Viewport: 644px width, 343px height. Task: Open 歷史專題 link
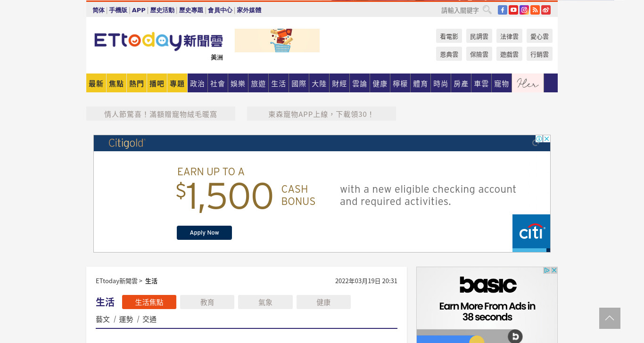coord(191,10)
